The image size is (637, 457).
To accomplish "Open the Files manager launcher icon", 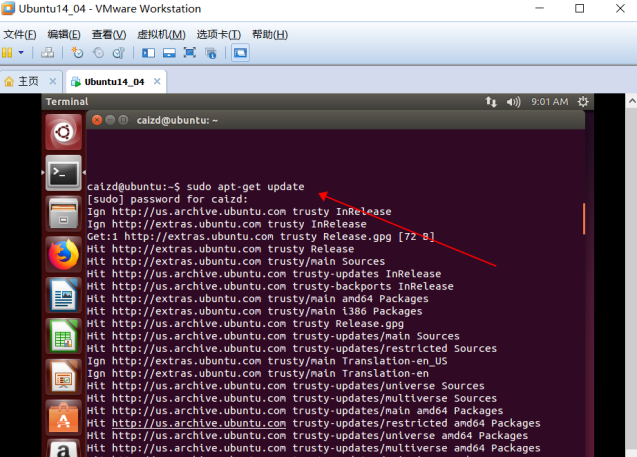I will tap(63, 214).
